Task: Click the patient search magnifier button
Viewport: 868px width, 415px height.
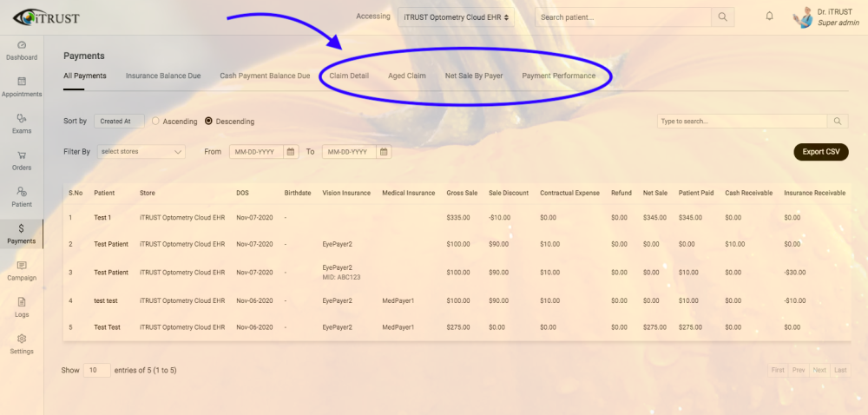Action: (722, 17)
